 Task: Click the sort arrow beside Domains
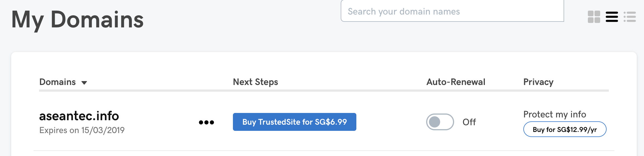pos(84,82)
